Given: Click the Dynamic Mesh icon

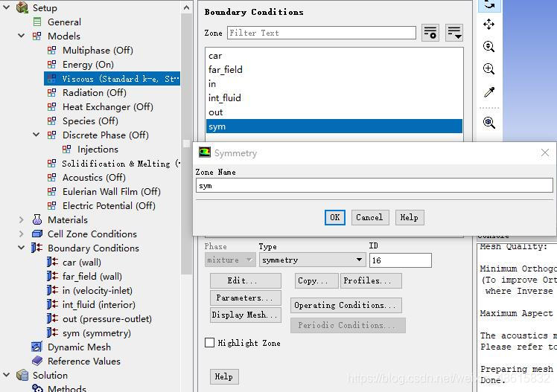Looking at the screenshot, I should (37, 347).
